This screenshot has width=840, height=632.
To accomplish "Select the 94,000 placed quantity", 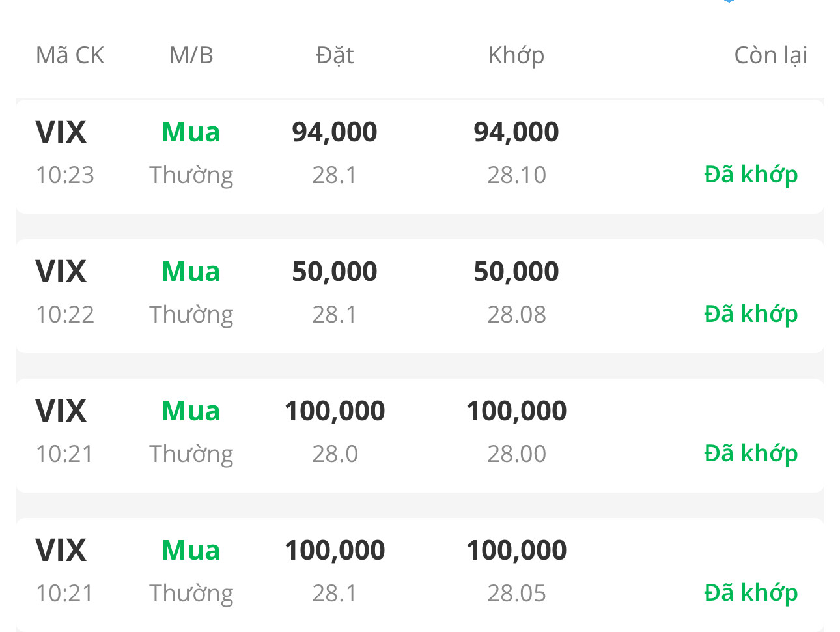I will point(335,132).
